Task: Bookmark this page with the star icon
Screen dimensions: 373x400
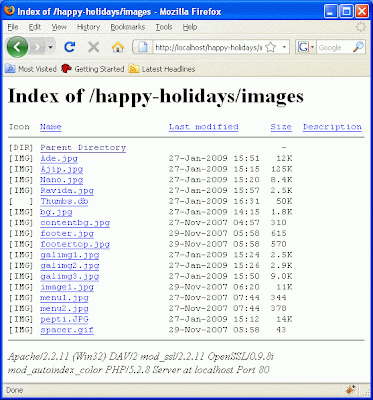Action: pos(271,47)
